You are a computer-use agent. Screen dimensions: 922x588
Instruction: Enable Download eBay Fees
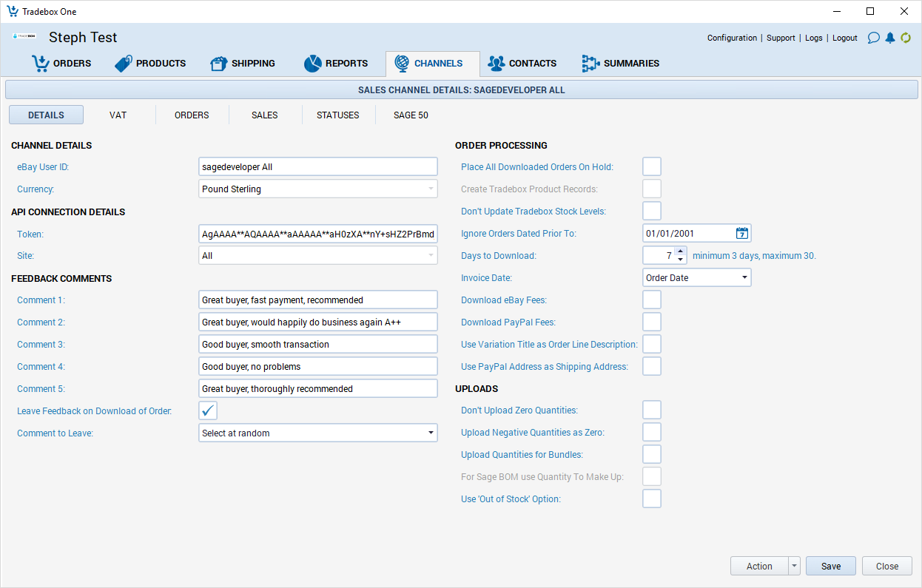(x=652, y=300)
